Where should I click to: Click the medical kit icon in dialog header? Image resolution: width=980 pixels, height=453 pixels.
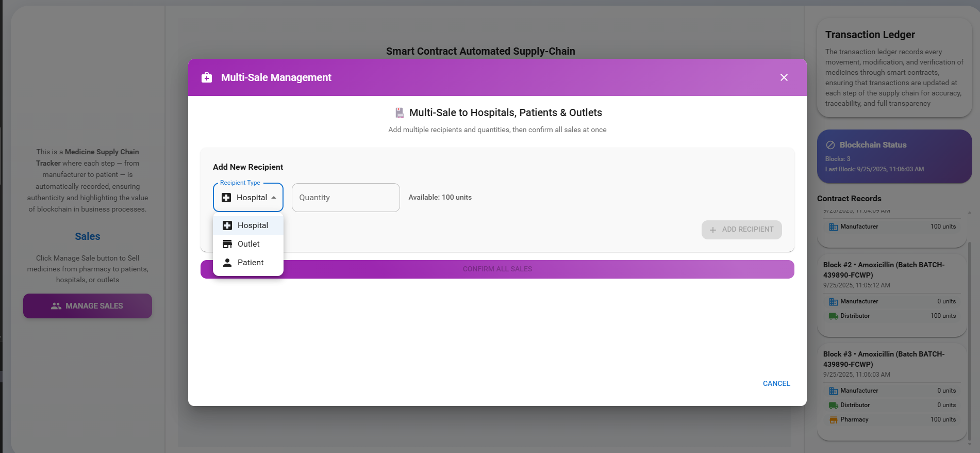[x=207, y=77]
